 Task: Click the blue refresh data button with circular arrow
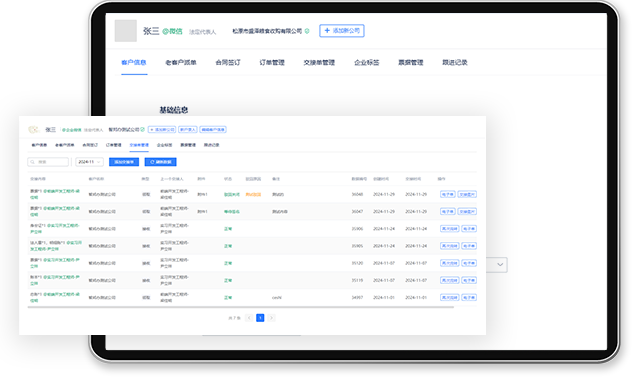[160, 162]
